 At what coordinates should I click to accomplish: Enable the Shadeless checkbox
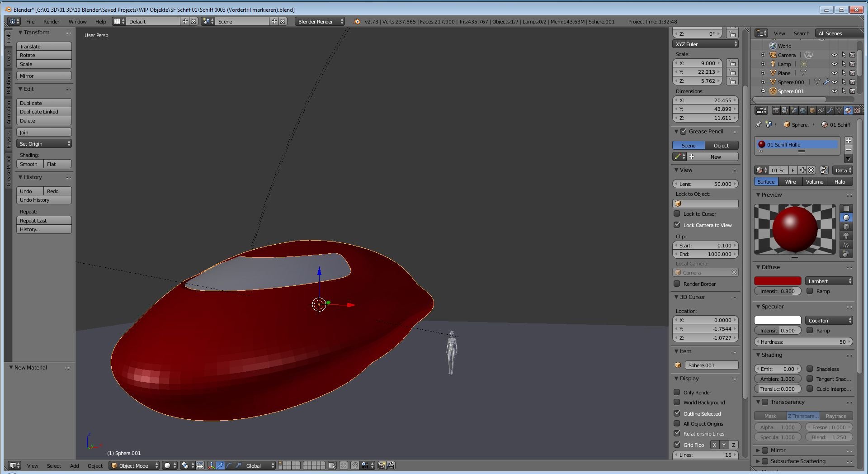(810, 369)
